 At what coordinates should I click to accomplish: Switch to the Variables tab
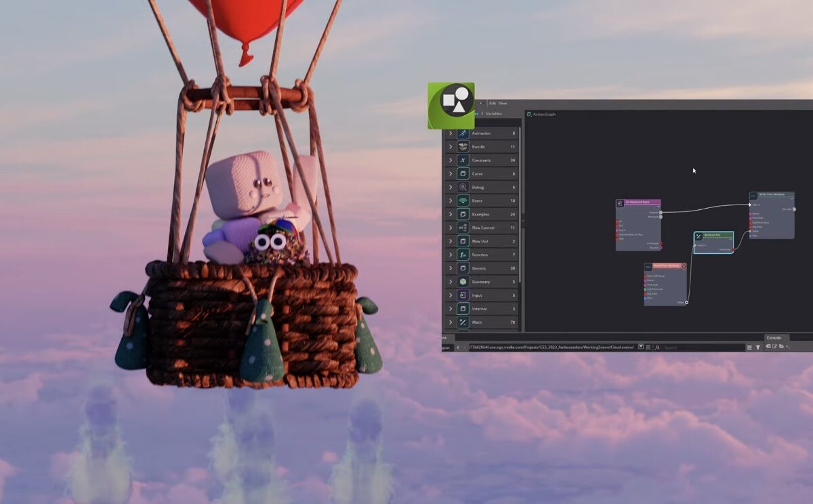(494, 114)
